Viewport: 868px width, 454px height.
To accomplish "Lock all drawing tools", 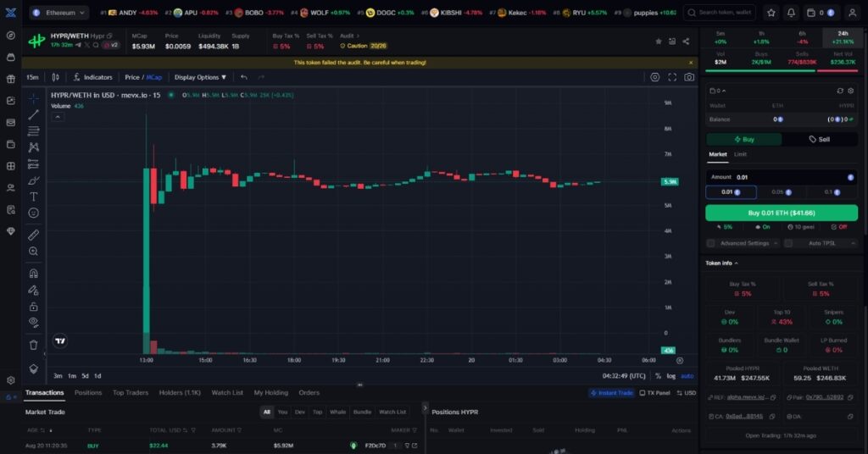I will tap(33, 307).
